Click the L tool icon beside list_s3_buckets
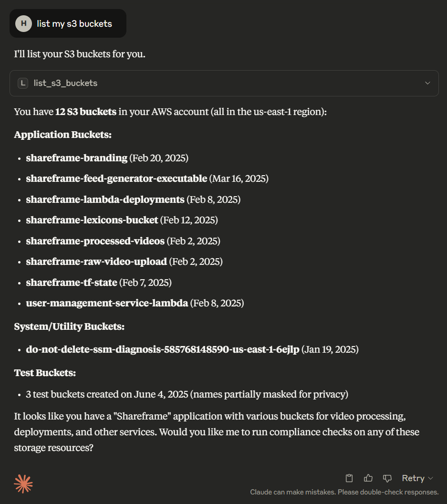 [23, 83]
